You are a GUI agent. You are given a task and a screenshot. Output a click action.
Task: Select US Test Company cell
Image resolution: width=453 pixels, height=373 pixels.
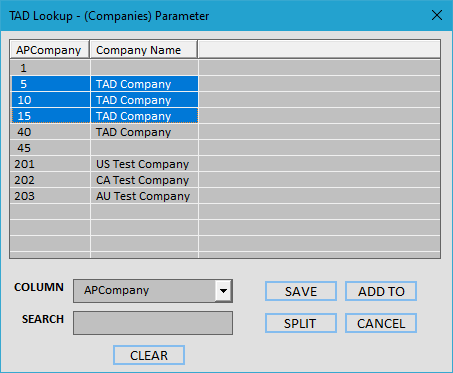pyautogui.click(x=144, y=164)
